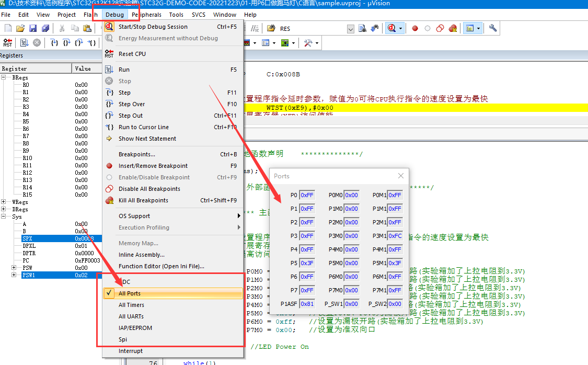Viewport: 588px width, 365px height.
Task: Click the Step Out braces toolbar icon
Action: pyautogui.click(x=79, y=43)
